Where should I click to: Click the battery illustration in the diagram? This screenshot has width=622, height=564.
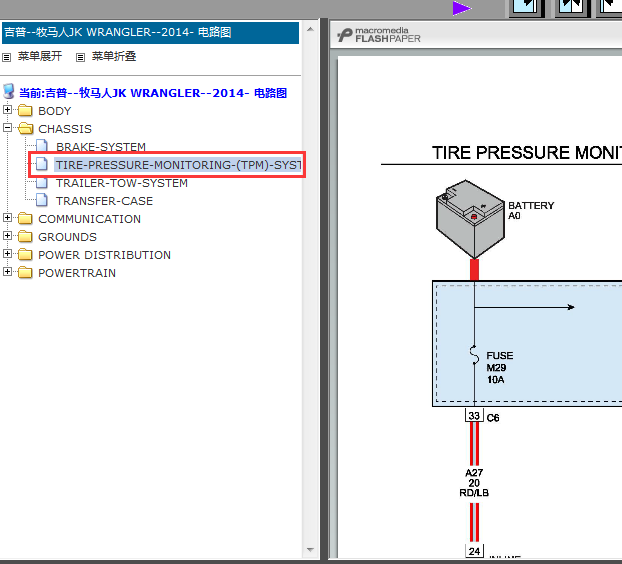click(470, 219)
